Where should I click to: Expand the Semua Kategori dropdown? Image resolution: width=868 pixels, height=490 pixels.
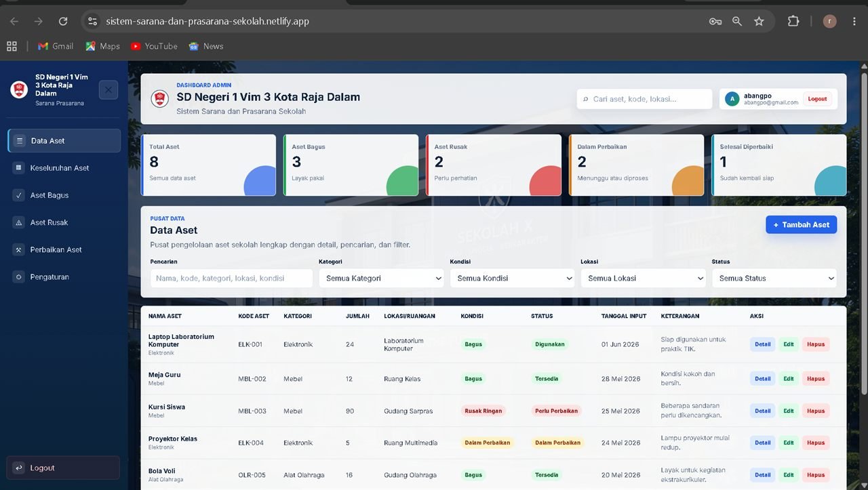(x=381, y=278)
